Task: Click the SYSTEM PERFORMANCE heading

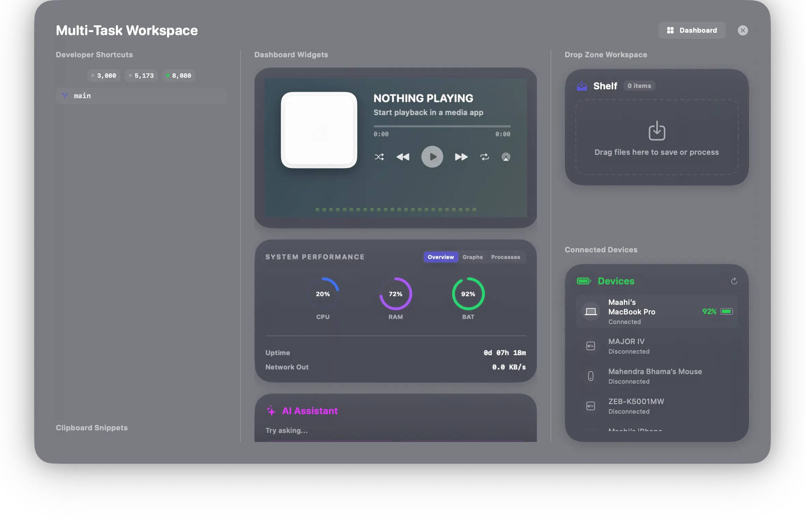Action: [x=315, y=257]
